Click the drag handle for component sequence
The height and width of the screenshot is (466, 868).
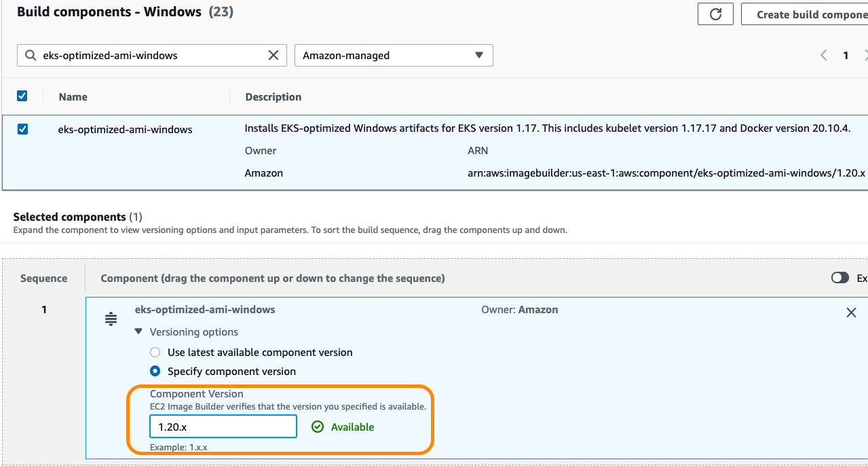click(x=111, y=319)
